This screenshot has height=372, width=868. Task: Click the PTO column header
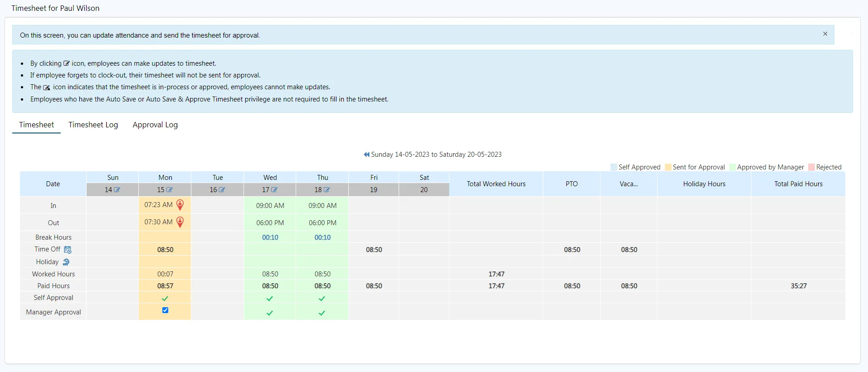click(572, 184)
